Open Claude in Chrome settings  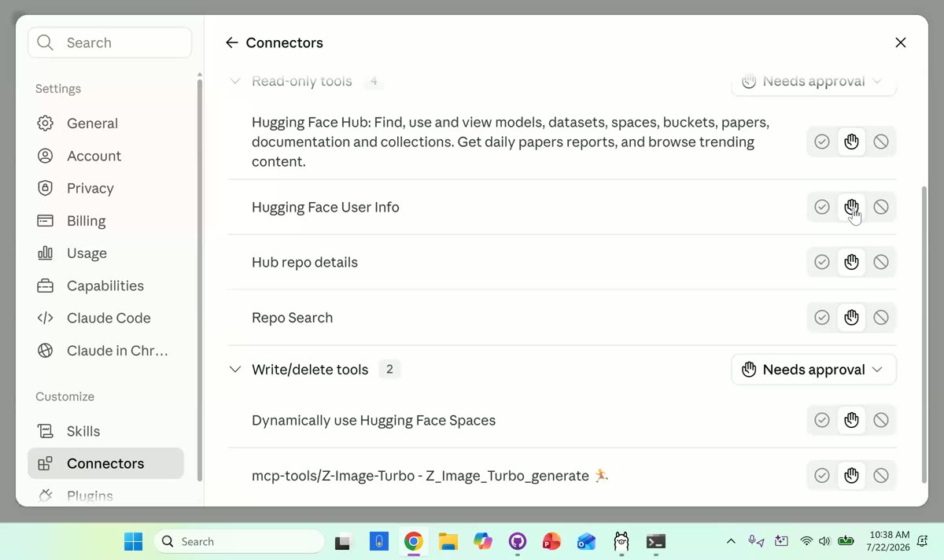click(x=105, y=351)
